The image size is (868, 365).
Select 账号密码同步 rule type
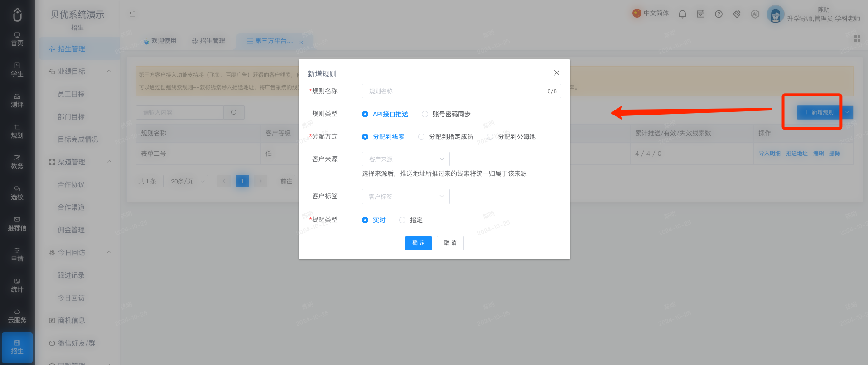446,114
